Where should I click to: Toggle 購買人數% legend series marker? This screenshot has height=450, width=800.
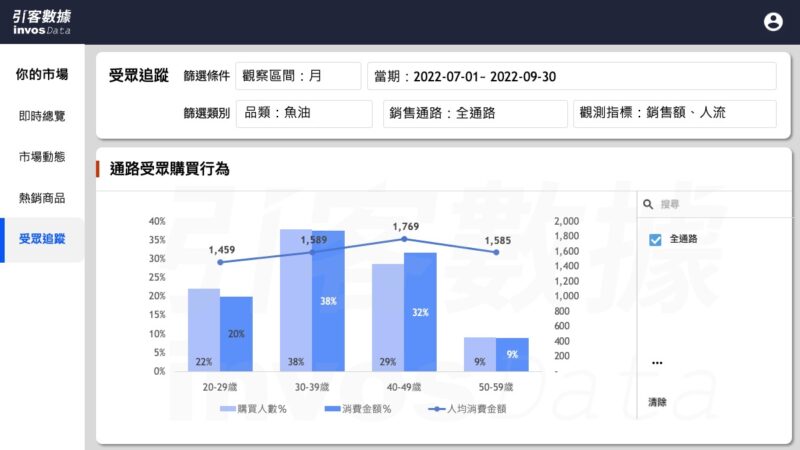pos(227,409)
